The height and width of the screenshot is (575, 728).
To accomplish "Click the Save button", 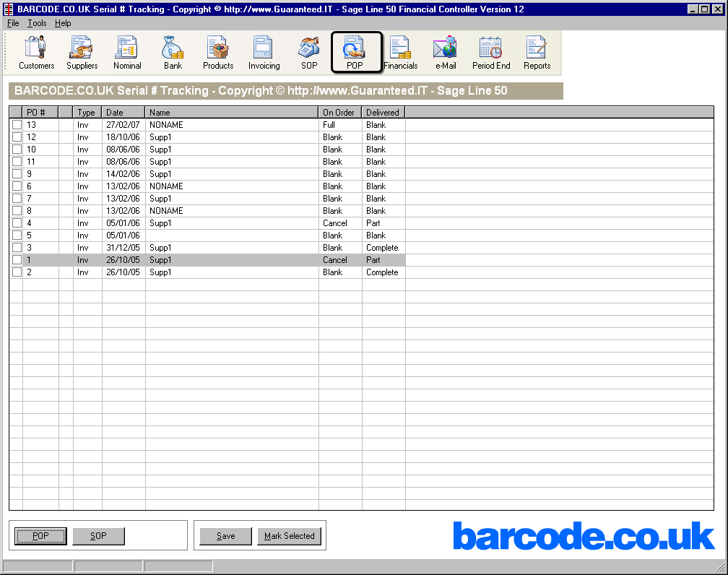I will (x=225, y=536).
